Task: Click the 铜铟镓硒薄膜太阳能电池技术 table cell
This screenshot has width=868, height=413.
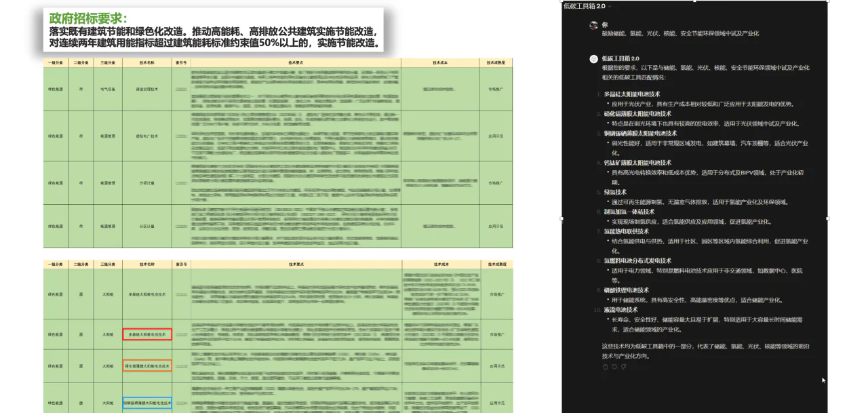Action: (147, 403)
